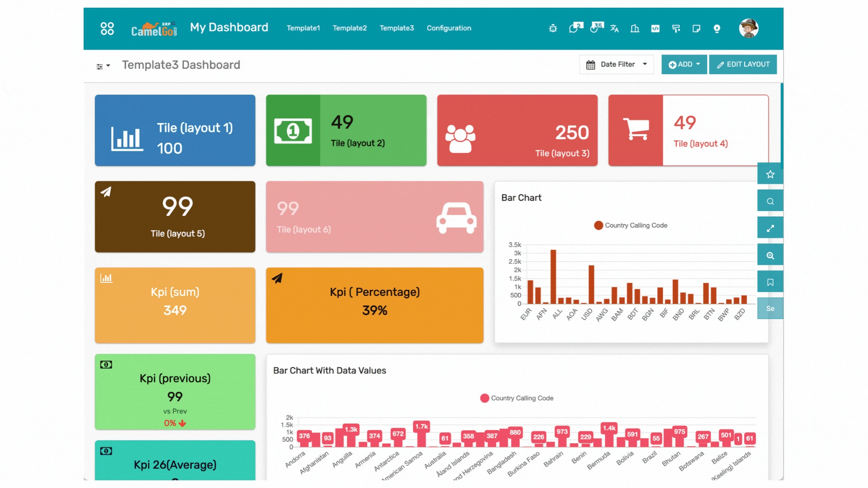This screenshot has height=488, width=868.
Task: Open the ADD dropdown button
Action: tap(684, 64)
